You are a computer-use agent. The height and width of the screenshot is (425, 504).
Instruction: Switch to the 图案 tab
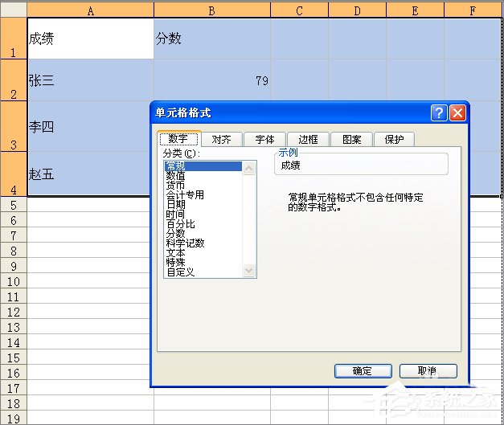351,140
